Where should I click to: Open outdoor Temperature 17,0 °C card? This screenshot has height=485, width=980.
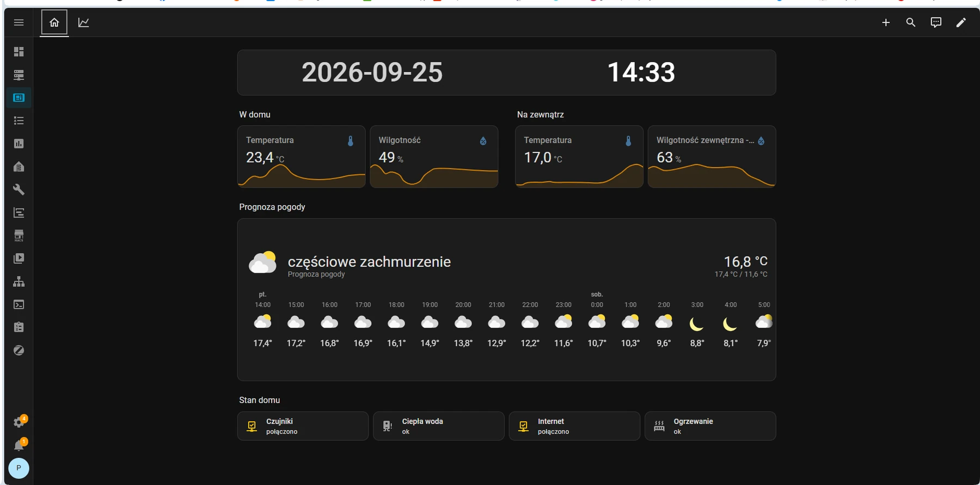tap(579, 157)
